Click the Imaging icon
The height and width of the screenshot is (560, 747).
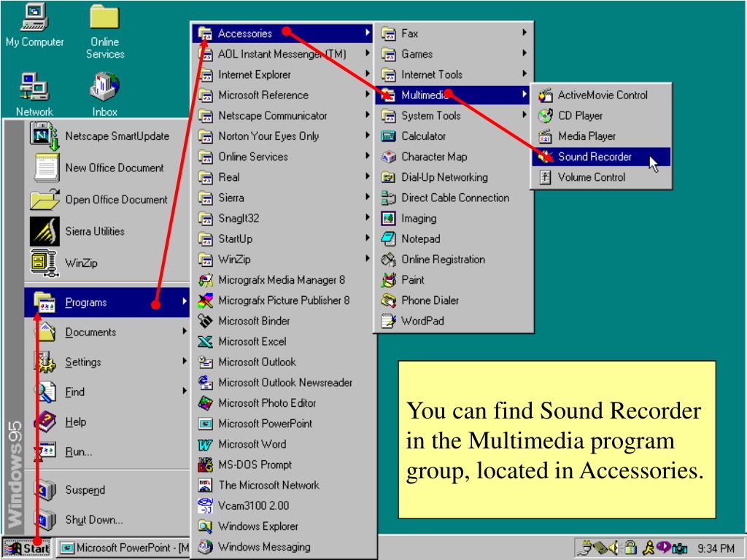[x=389, y=218]
